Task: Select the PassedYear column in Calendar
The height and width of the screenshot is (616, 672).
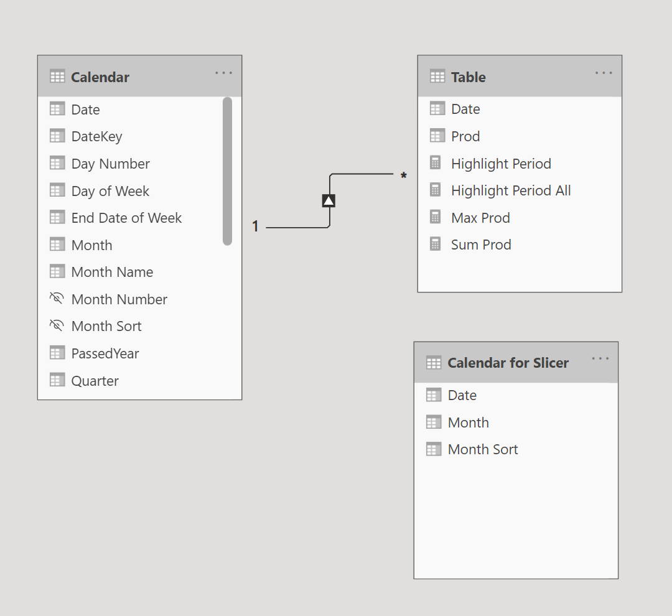Action: (x=105, y=353)
